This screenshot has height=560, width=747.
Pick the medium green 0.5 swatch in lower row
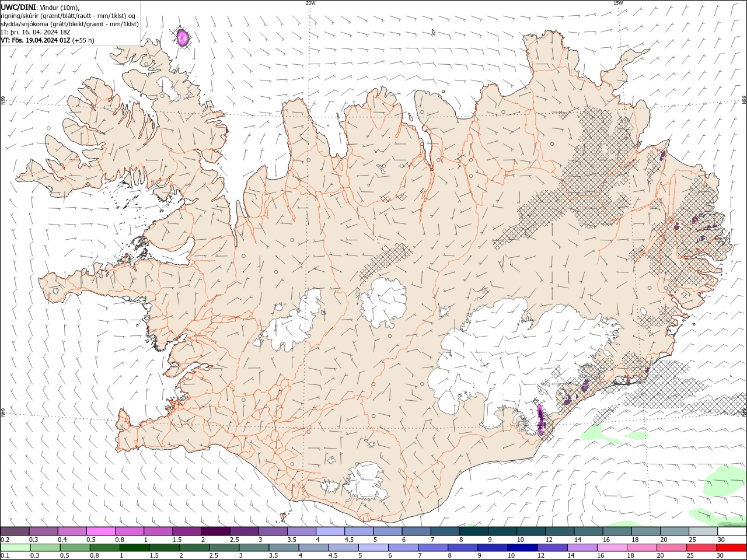pos(75,548)
